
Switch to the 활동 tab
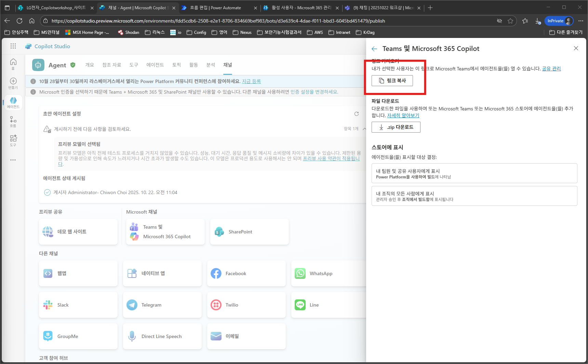tap(193, 65)
